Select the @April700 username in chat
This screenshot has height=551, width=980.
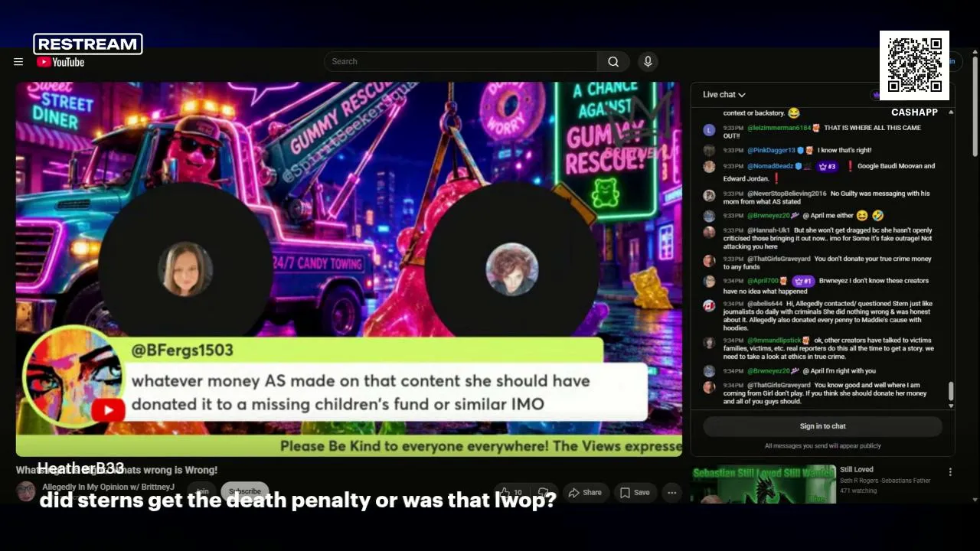[x=763, y=281]
